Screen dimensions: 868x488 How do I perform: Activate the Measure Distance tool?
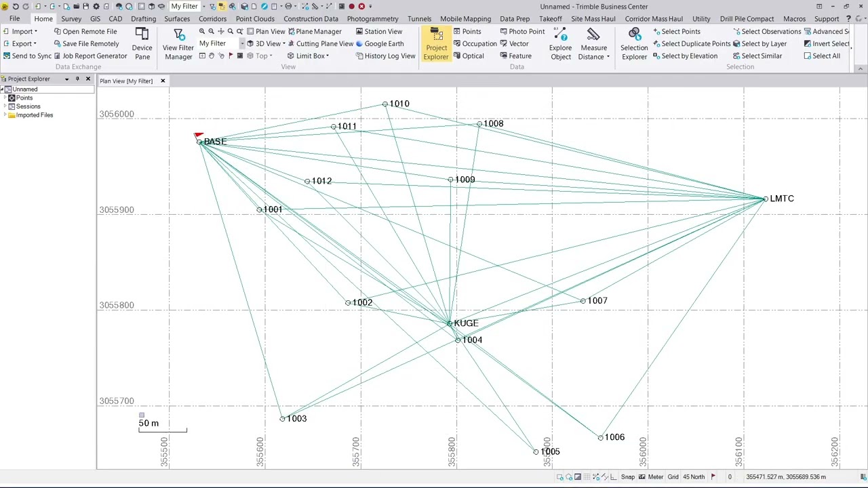coord(593,44)
